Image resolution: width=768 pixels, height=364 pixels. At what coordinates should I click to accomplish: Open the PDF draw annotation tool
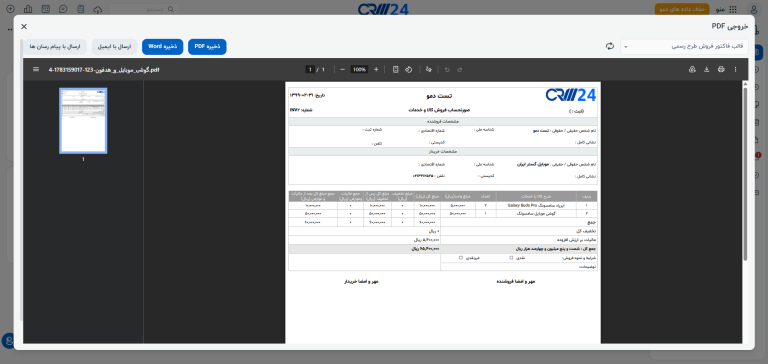[x=429, y=70]
